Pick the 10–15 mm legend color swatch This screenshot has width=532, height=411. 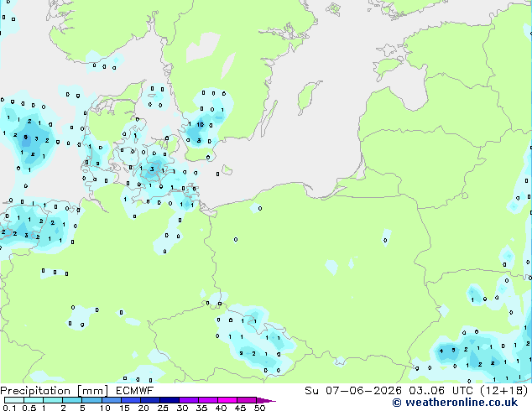pyautogui.click(x=111, y=400)
